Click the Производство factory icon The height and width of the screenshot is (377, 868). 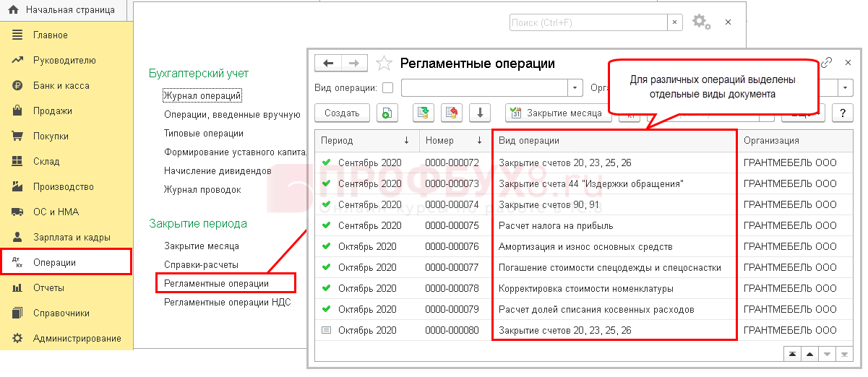(17, 187)
